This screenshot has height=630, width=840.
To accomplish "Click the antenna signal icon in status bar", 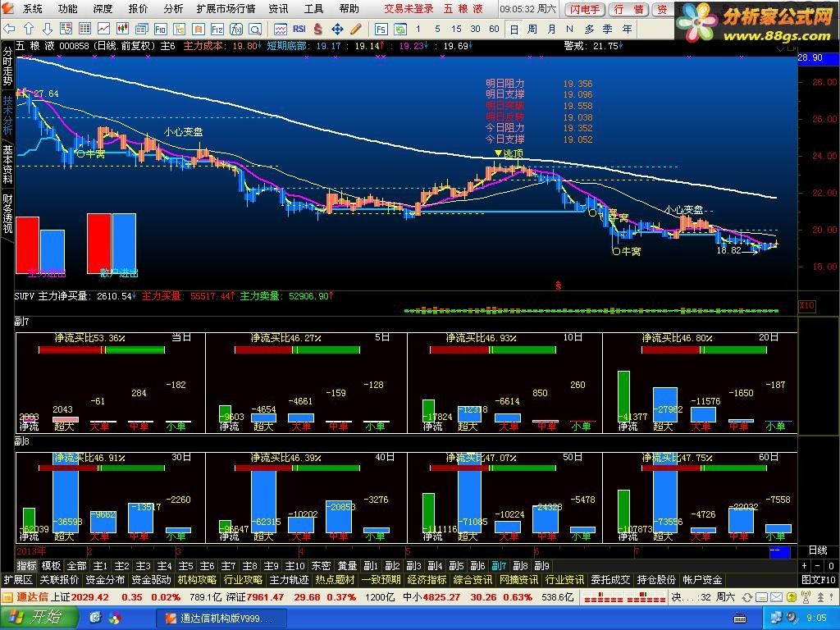I will coord(806,597).
